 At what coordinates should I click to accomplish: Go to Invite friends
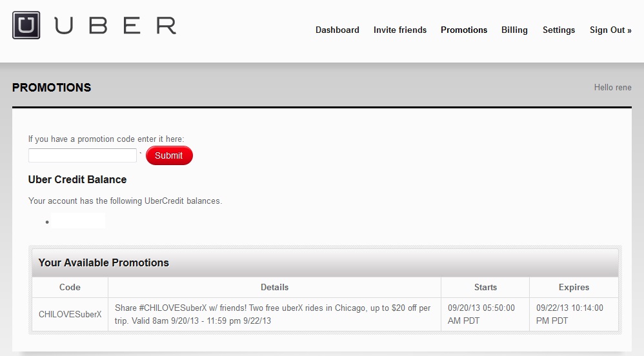click(399, 30)
